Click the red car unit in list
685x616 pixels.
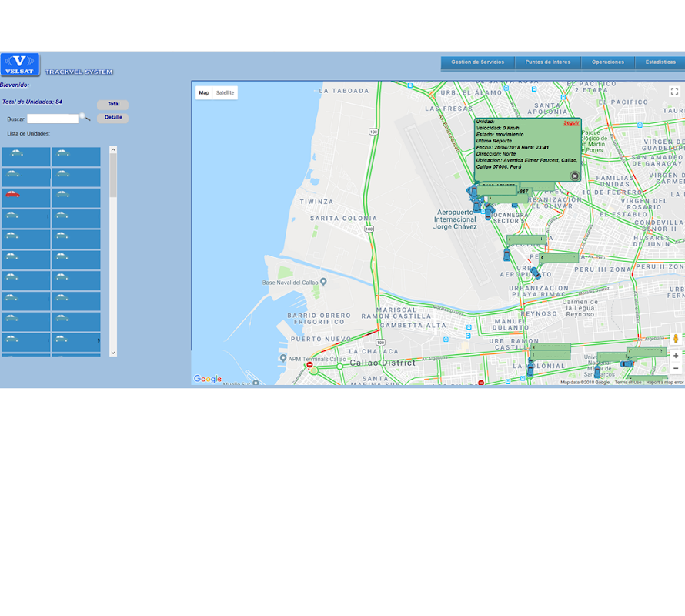(13, 194)
